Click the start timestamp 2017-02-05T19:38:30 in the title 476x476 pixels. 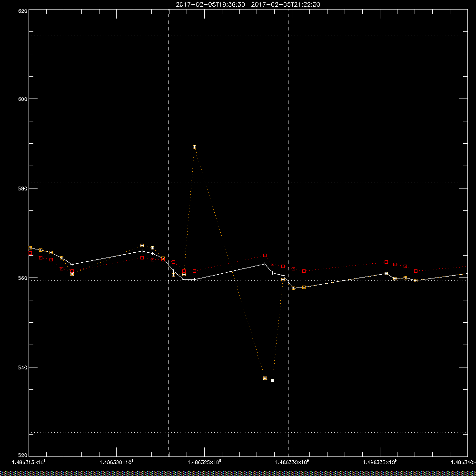click(210, 5)
